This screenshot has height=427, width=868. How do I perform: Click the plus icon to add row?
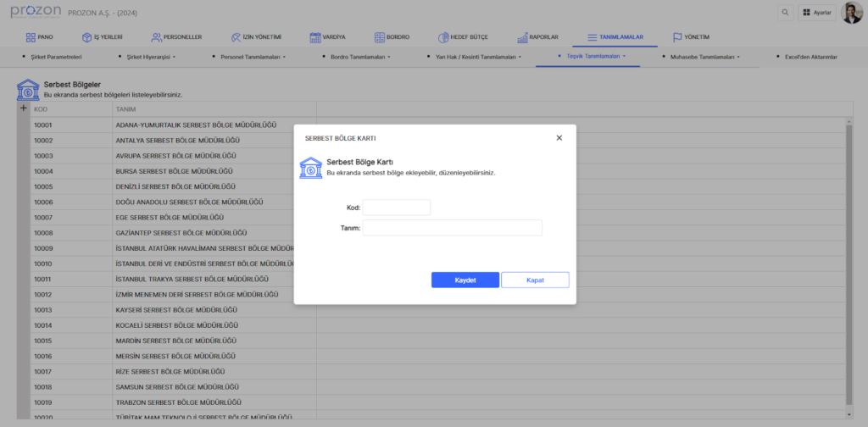pyautogui.click(x=24, y=108)
